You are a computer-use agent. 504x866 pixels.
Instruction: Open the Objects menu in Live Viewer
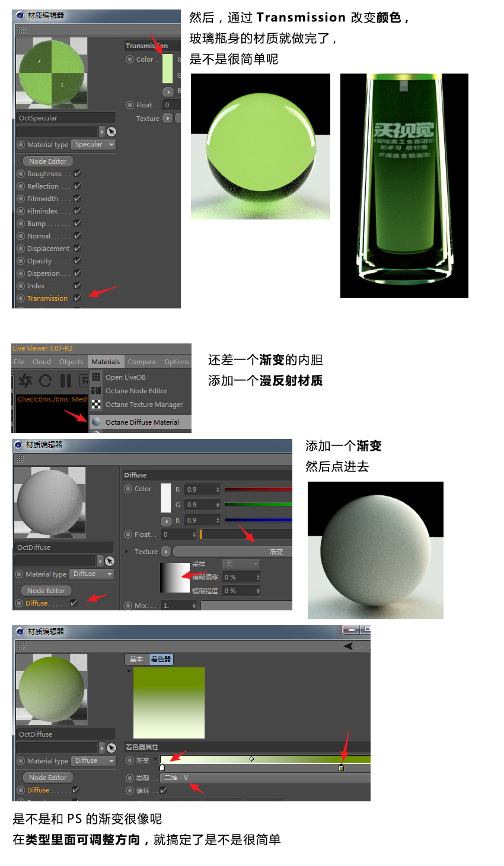pos(71,362)
